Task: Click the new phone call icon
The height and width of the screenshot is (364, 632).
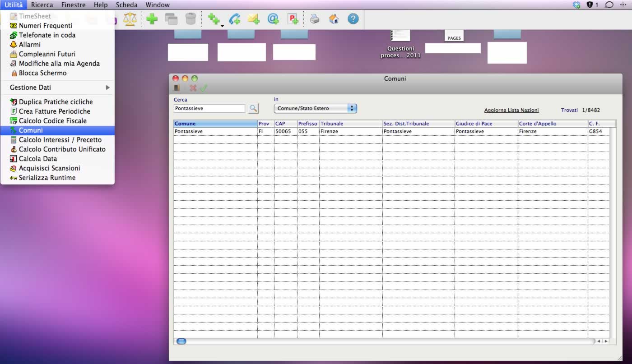Action: [235, 19]
